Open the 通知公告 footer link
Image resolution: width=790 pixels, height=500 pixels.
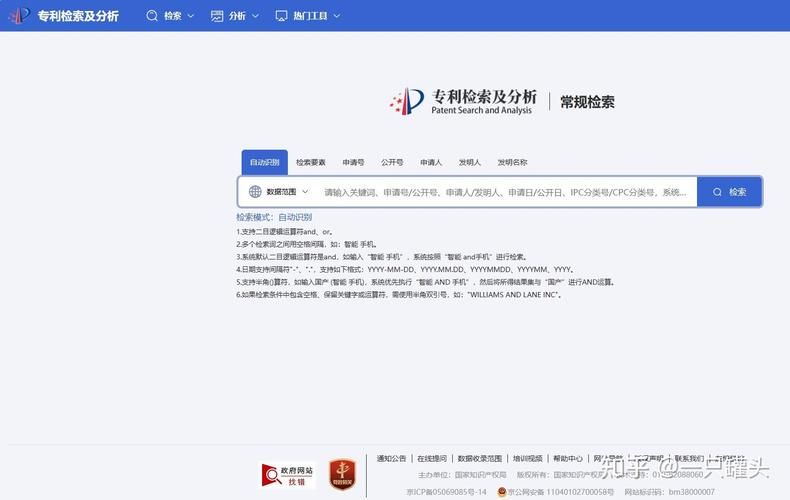click(x=391, y=458)
